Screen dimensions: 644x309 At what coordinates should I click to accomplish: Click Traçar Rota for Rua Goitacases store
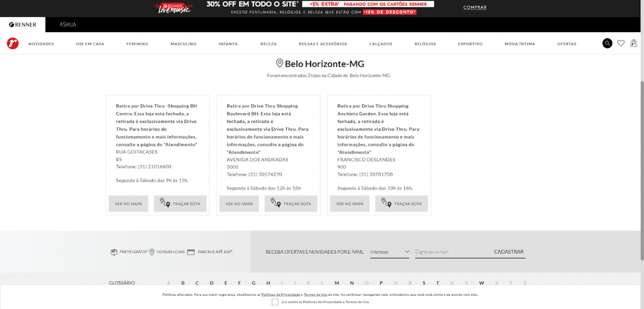tap(180, 203)
